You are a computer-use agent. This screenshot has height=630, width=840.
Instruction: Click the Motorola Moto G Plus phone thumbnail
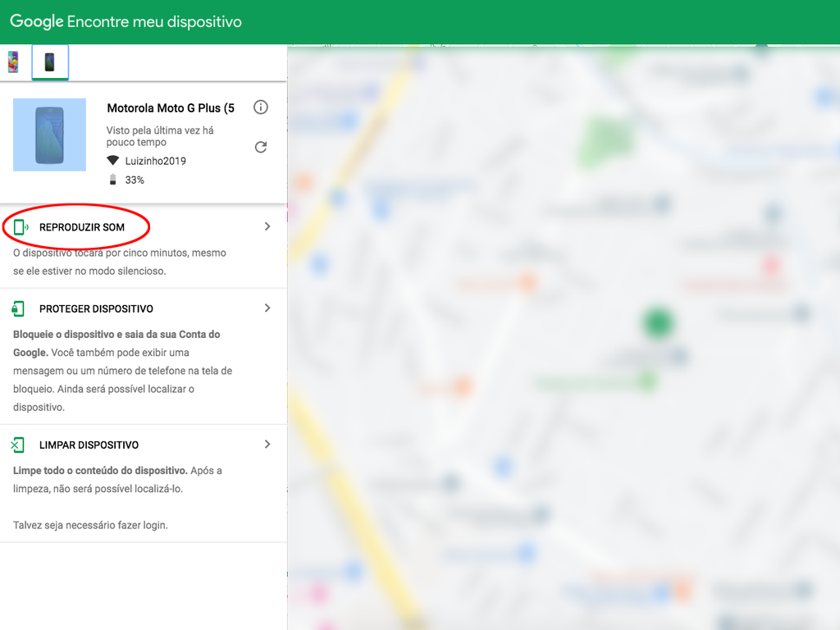click(49, 135)
